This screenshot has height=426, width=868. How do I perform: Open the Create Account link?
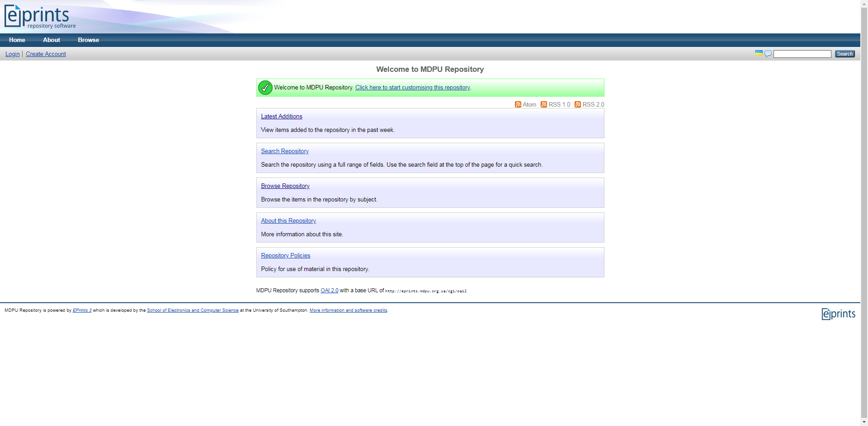[46, 54]
